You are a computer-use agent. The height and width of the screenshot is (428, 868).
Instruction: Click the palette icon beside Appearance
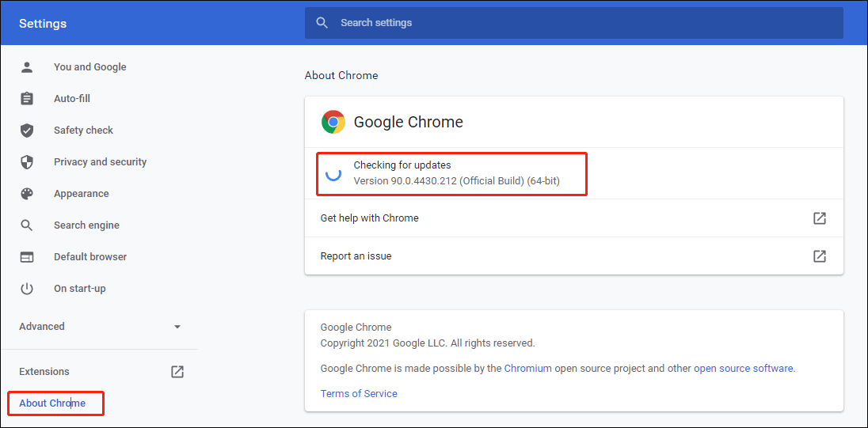(27, 194)
